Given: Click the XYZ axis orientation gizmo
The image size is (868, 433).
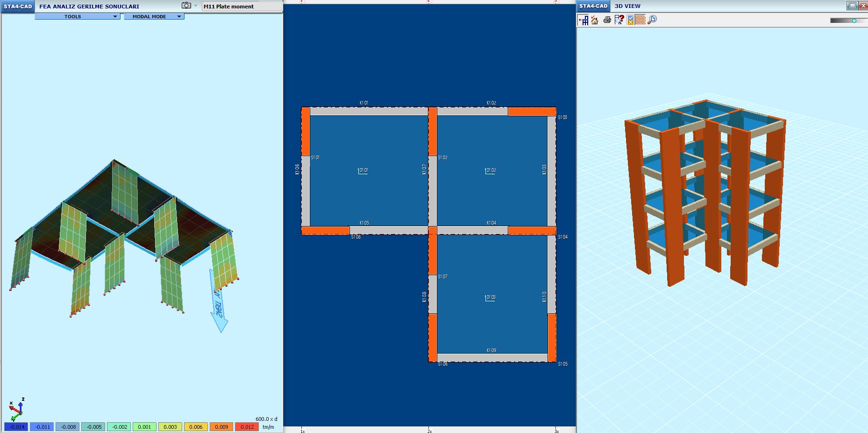Looking at the screenshot, I should 16,410.
